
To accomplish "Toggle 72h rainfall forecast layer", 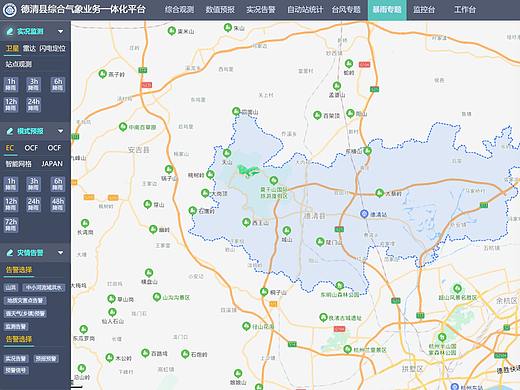I will [x=11, y=225].
